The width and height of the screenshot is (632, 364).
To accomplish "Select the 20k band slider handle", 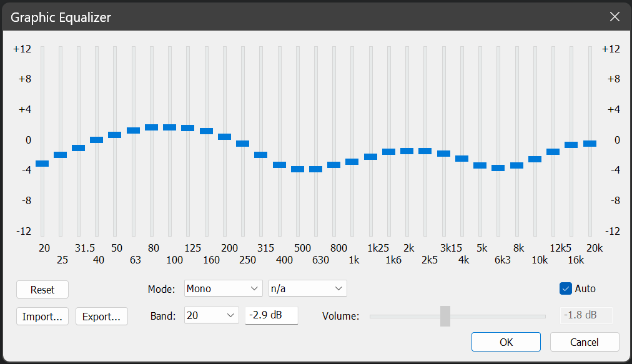I will click(x=590, y=144).
